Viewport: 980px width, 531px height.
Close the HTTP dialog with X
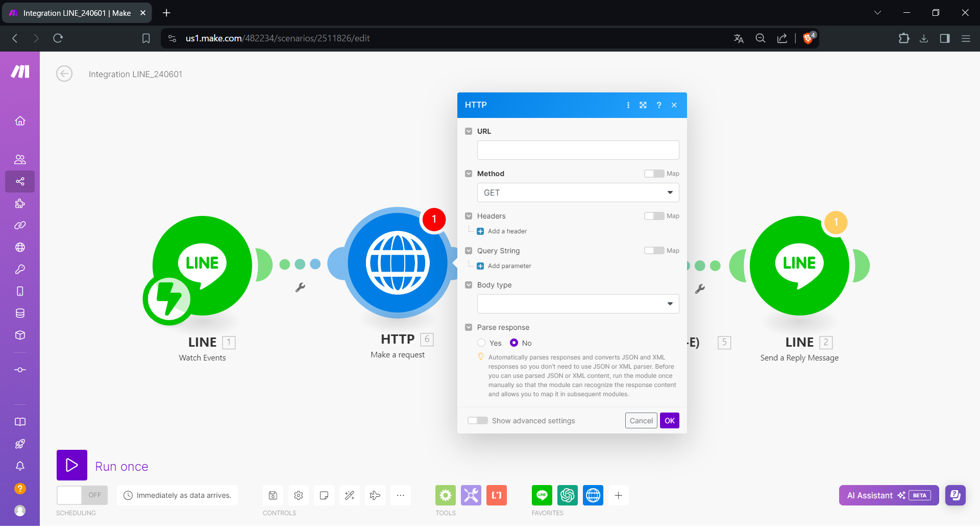tap(674, 105)
